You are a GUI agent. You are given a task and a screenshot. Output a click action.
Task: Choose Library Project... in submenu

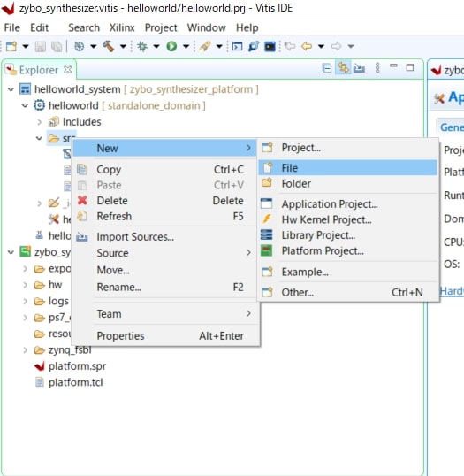(347, 235)
